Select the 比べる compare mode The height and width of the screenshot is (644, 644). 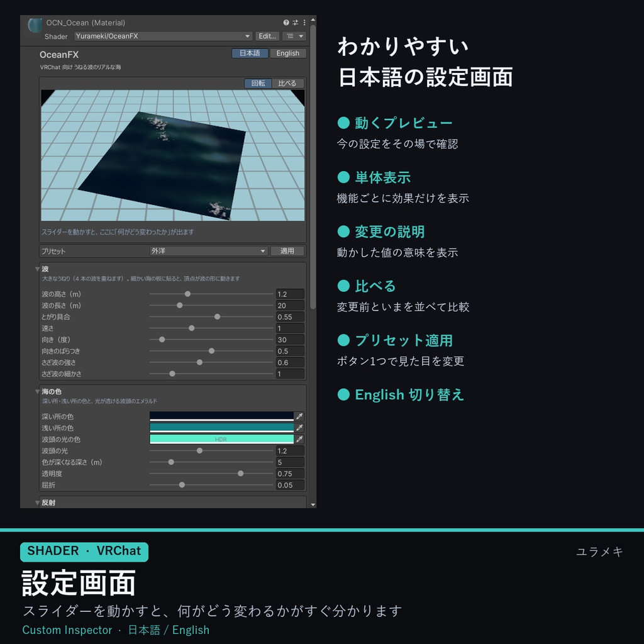[x=287, y=83]
